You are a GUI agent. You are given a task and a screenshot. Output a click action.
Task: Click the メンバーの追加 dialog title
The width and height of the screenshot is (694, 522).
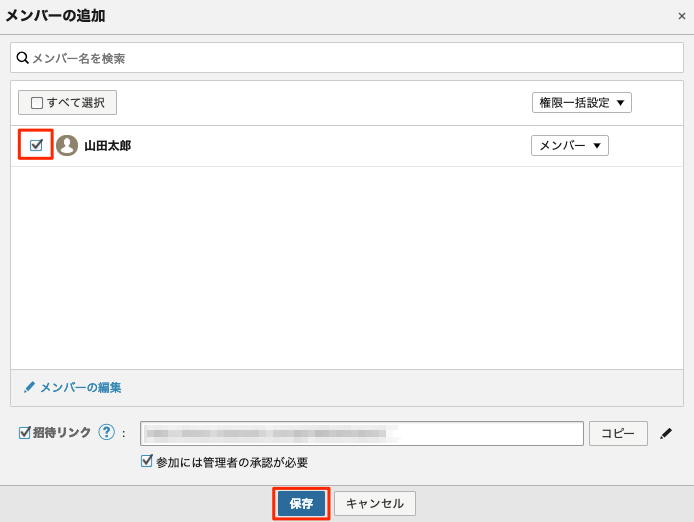[x=55, y=16]
